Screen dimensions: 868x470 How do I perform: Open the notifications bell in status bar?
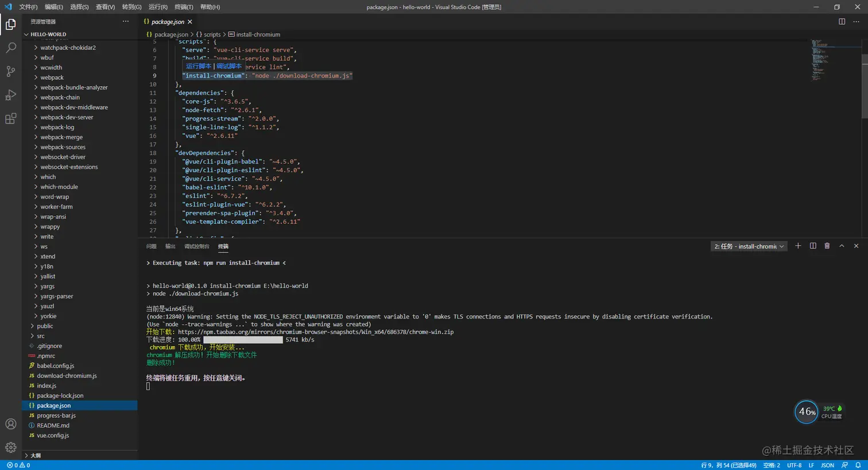tap(858, 465)
